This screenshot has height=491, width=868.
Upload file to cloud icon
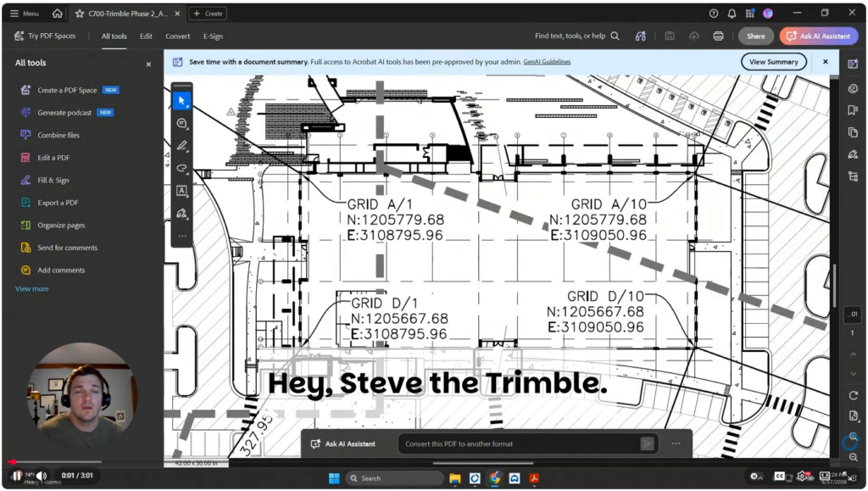[694, 36]
